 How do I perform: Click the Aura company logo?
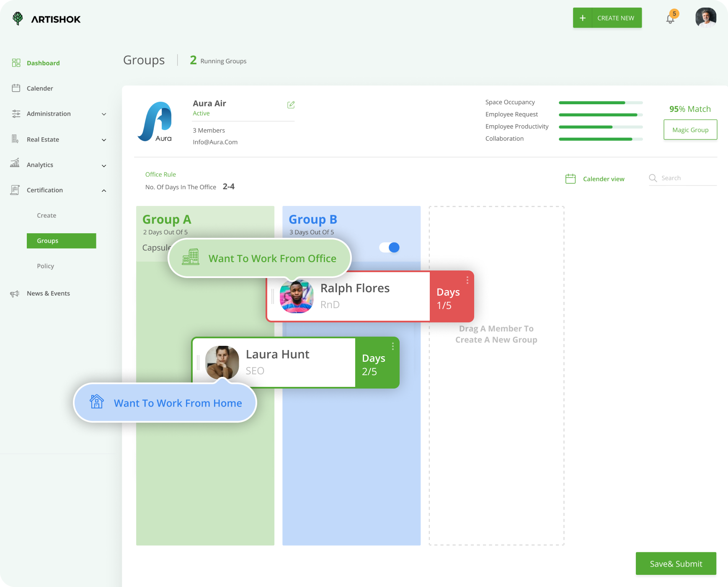tap(155, 122)
